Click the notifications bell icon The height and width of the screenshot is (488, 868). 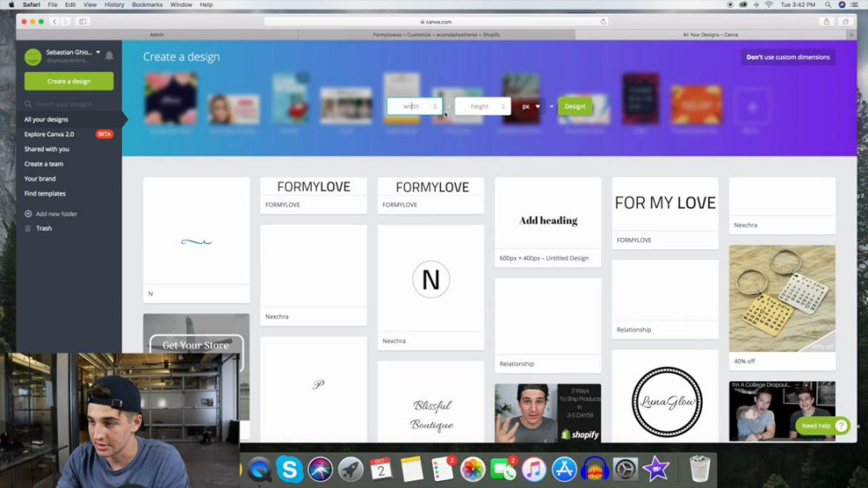[x=109, y=56]
